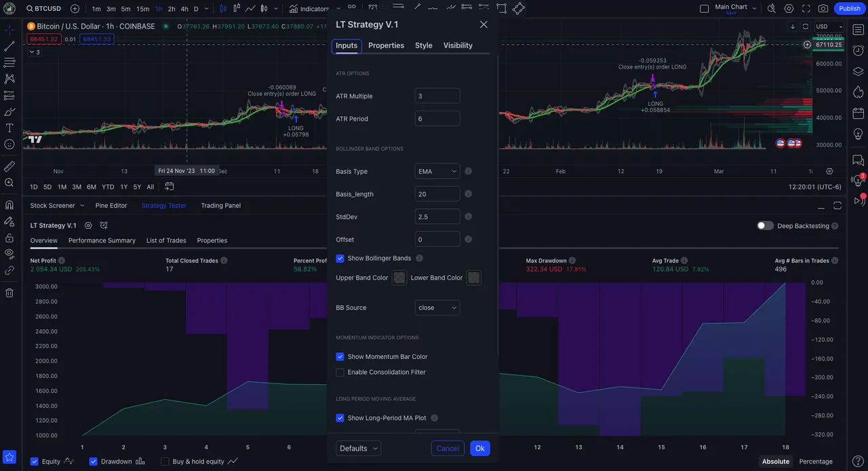This screenshot has height=471, width=868.
Task: Click the trash remove-objects icon
Action: (x=9, y=293)
